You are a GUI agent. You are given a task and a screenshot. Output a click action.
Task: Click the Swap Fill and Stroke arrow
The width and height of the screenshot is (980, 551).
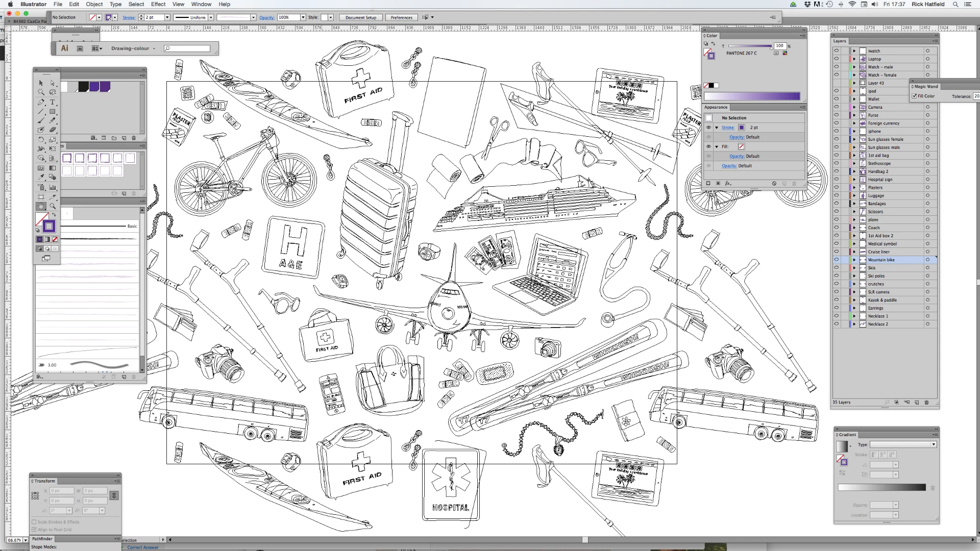(x=54, y=215)
